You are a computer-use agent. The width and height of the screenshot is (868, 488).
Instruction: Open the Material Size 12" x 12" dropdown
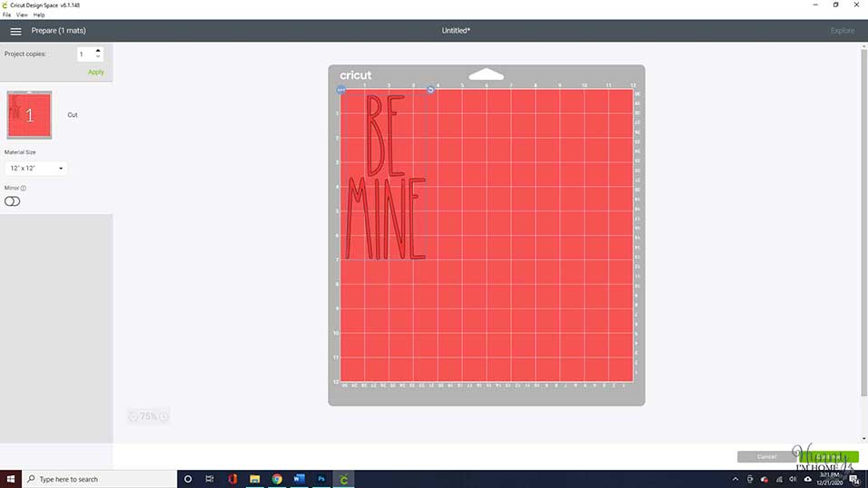click(36, 168)
